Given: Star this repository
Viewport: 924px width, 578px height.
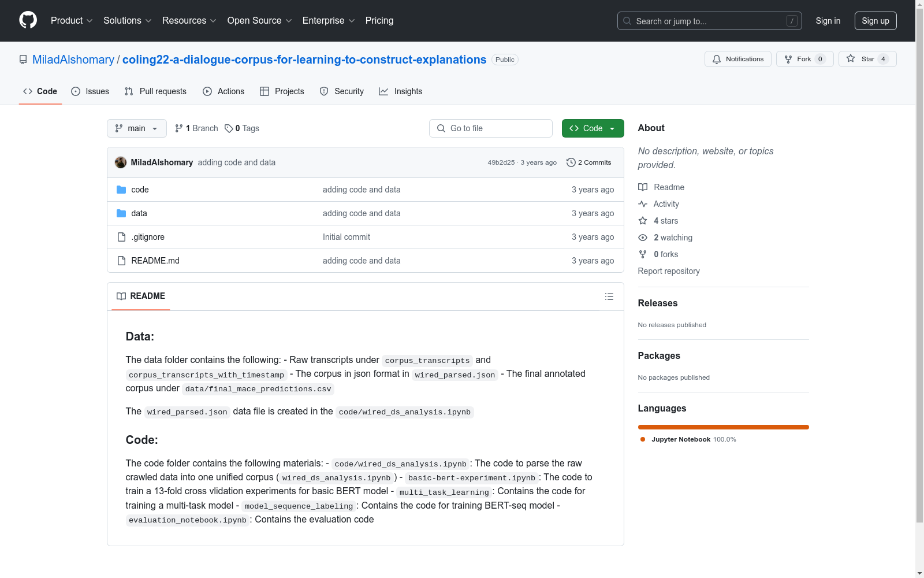Looking at the screenshot, I should (x=867, y=59).
